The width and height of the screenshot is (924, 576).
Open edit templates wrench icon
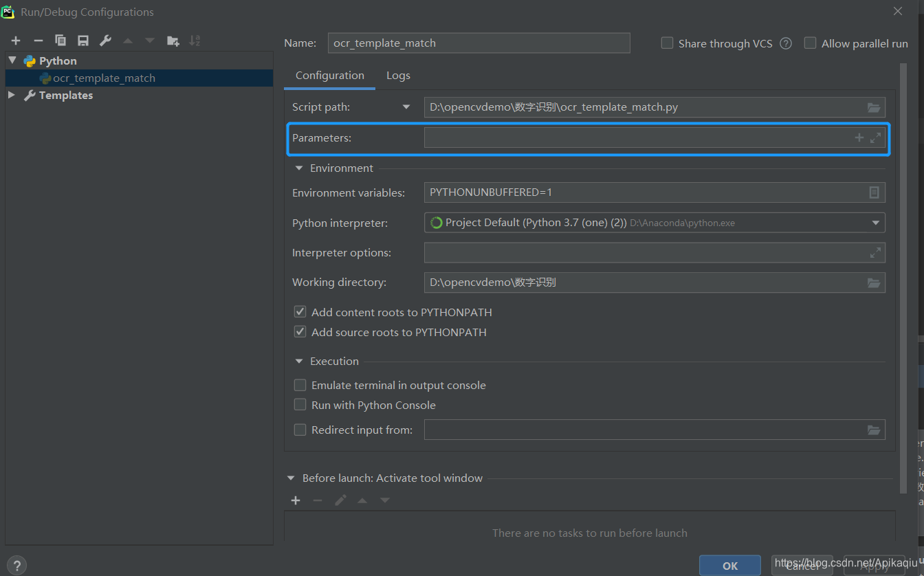[105, 41]
